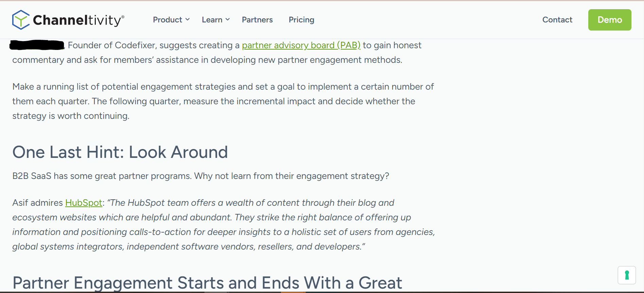Screen dimensions: 644x293
Task: Follow the partner advisory board (PAB) link
Action: click(301, 45)
